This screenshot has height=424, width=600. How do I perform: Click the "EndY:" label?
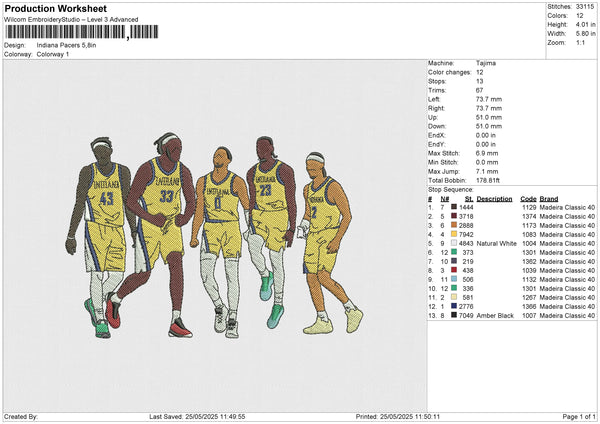pyautogui.click(x=437, y=144)
